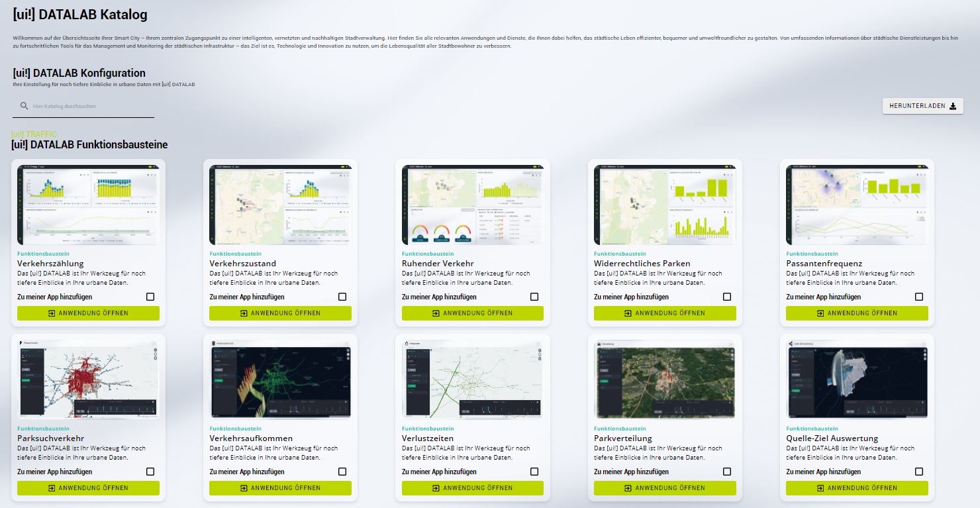Launch the Parksuchverkehr application button
980x508 pixels.
88,488
